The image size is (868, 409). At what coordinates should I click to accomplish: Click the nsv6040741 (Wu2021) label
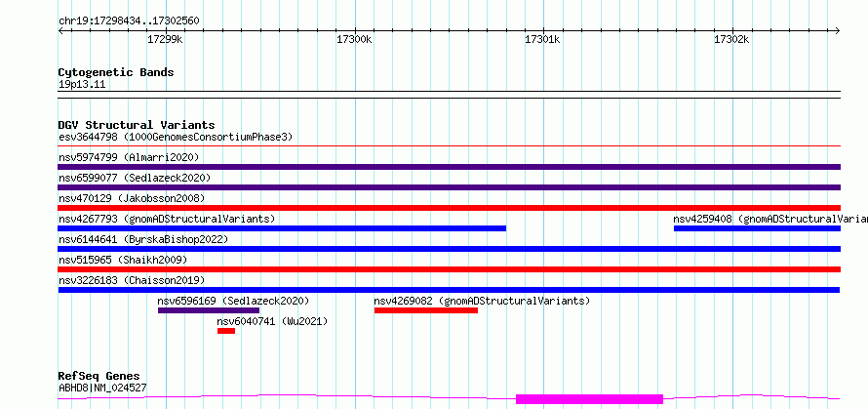tap(272, 321)
